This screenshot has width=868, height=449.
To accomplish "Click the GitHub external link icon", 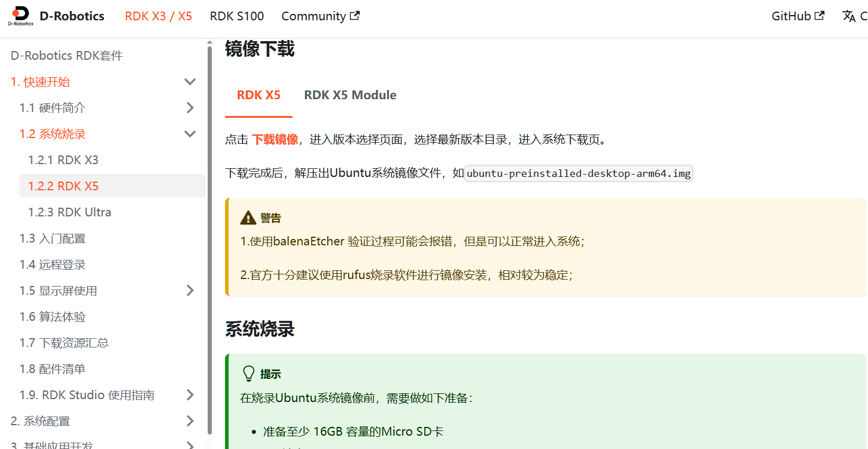I will (x=819, y=16).
